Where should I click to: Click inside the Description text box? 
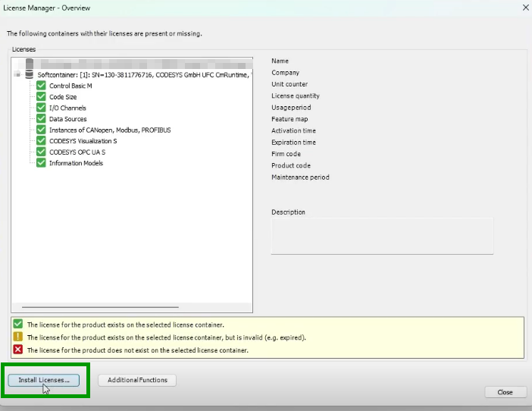[x=382, y=236]
